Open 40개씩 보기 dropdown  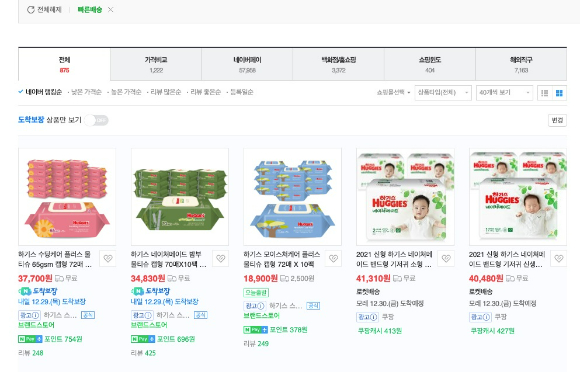pyautogui.click(x=505, y=93)
